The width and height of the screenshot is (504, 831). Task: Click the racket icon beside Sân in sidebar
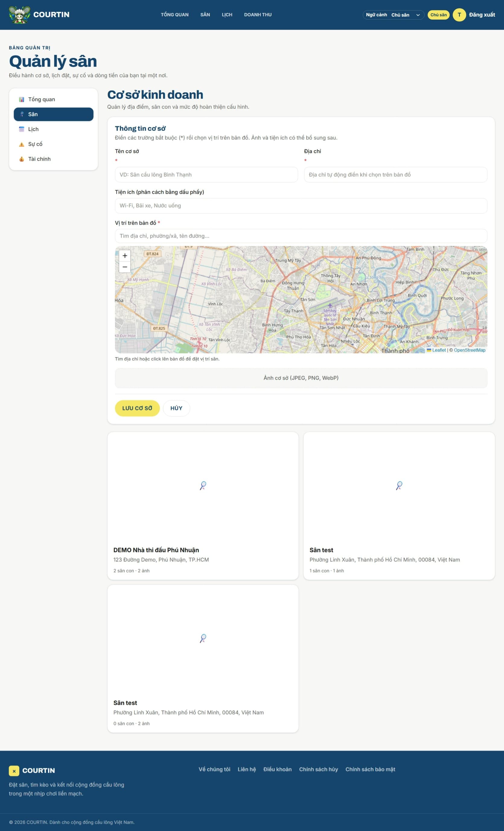(x=21, y=114)
